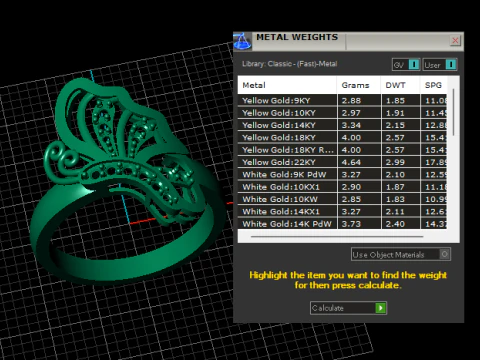The width and height of the screenshot is (480, 360).
Task: Click the horizontal scrollbar below the metal list
Action: 337,237
